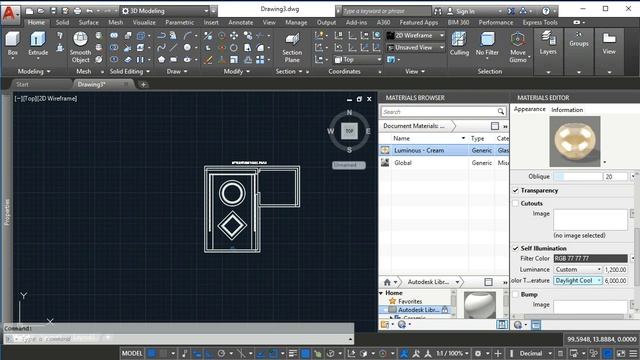Open the Top UCS dropdown
This screenshot has height=360, width=640.
pyautogui.click(x=358, y=60)
